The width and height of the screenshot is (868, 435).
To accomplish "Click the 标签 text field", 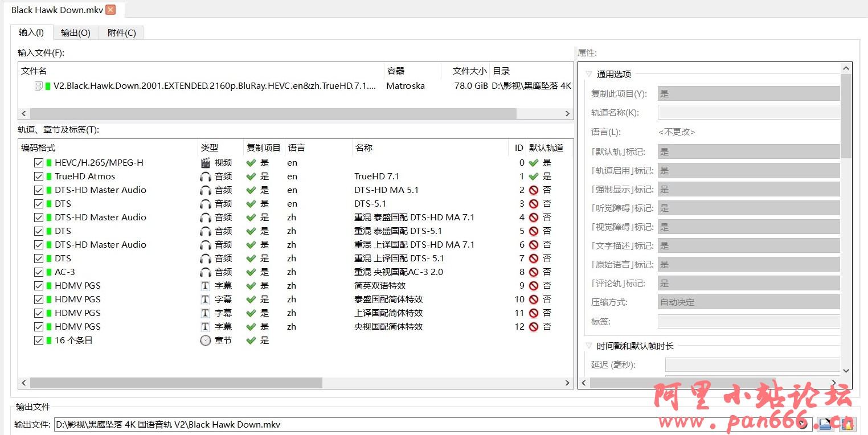I will [x=748, y=321].
